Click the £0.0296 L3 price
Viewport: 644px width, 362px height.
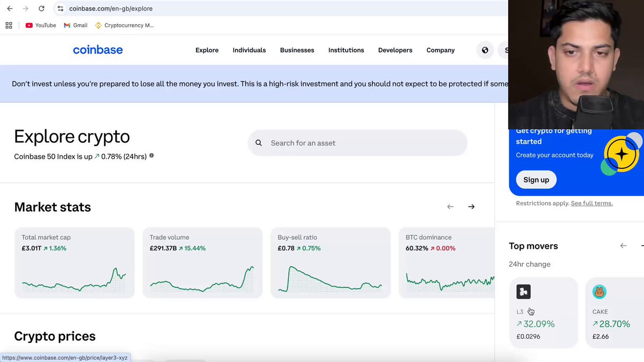tap(529, 337)
